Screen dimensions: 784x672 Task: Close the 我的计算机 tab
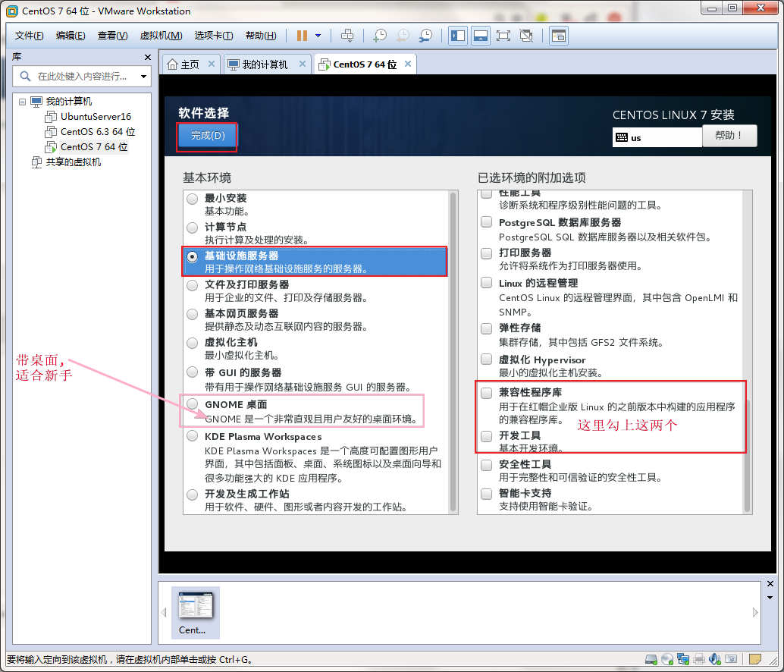click(x=303, y=64)
